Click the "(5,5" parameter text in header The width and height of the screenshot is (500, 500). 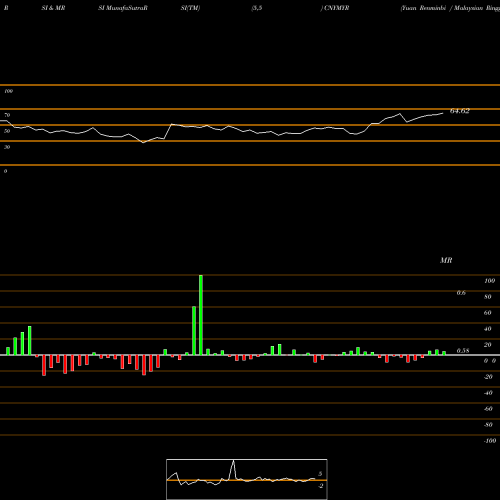257,8
